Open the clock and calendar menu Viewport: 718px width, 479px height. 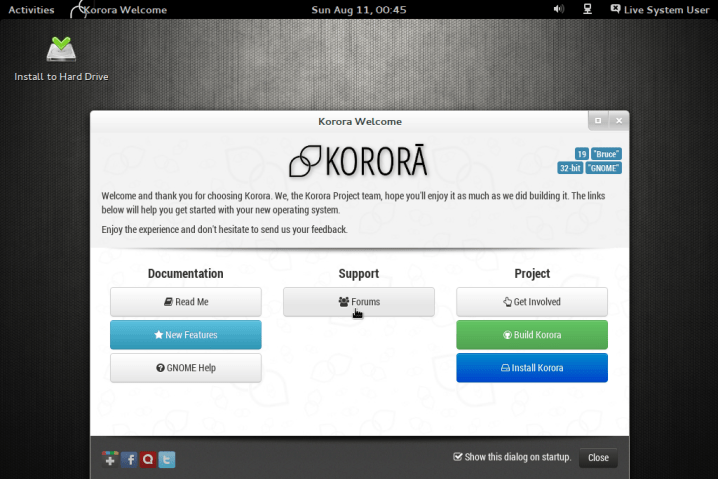pyautogui.click(x=359, y=10)
